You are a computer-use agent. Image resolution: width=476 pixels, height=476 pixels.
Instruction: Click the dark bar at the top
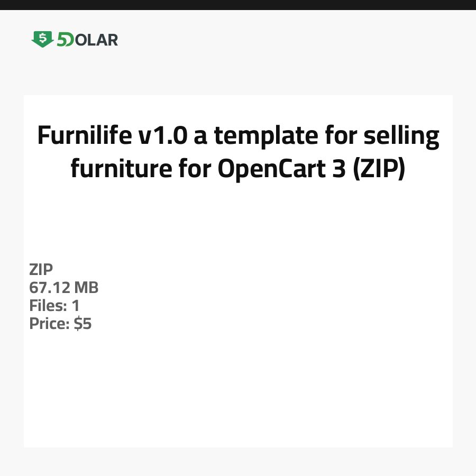[238, 5]
